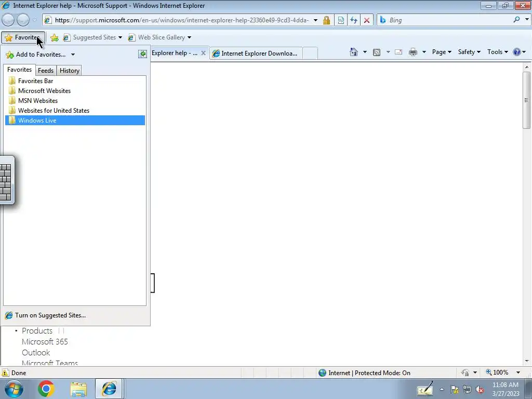The height and width of the screenshot is (399, 532).
Task: Click the Home icon
Action: [354, 52]
